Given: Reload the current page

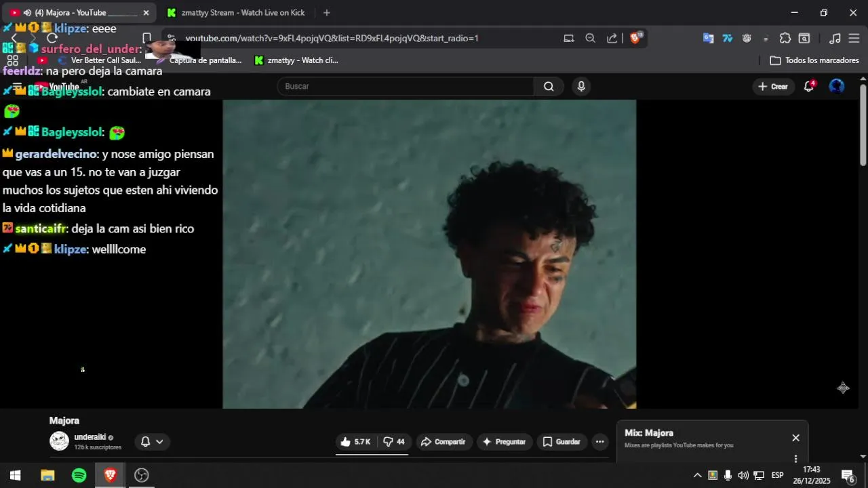Looking at the screenshot, I should click(52, 38).
